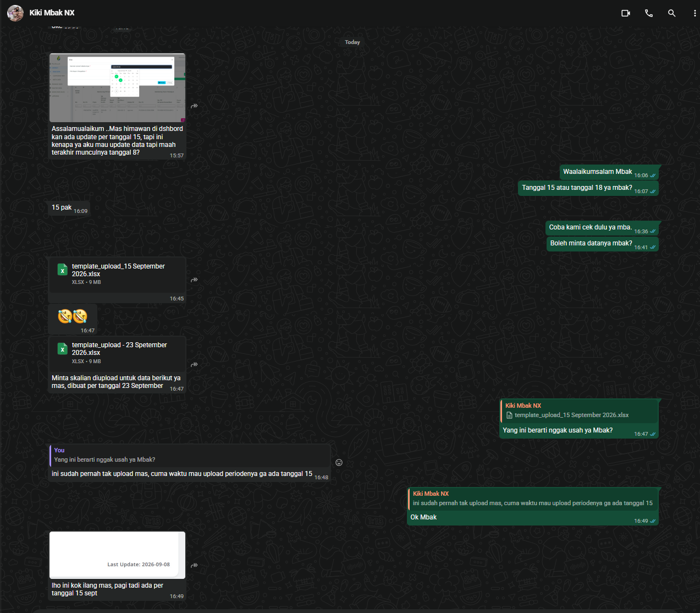700x613 pixels.
Task: Click the 'Today' date chip
Action: click(x=352, y=42)
